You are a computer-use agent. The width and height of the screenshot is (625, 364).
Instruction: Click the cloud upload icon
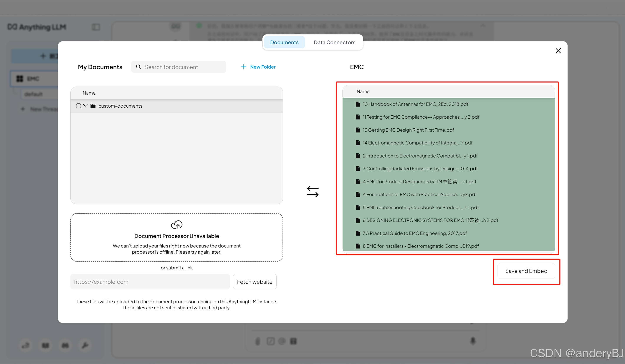coord(177,225)
